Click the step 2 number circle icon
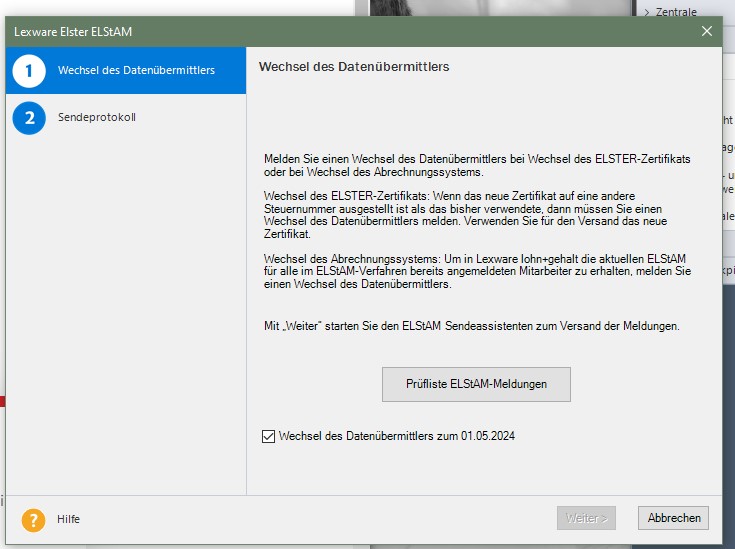Screen dimensions: 735x549 pyautogui.click(x=29, y=118)
